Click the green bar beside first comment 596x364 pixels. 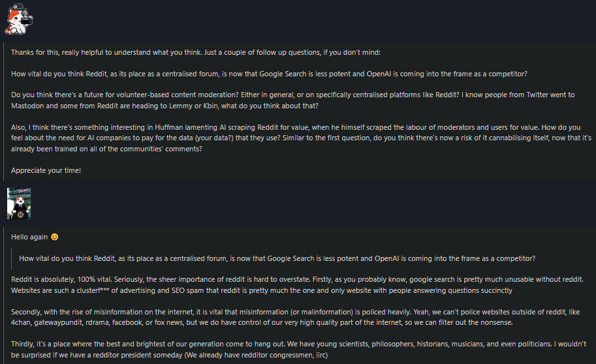coord(3,112)
